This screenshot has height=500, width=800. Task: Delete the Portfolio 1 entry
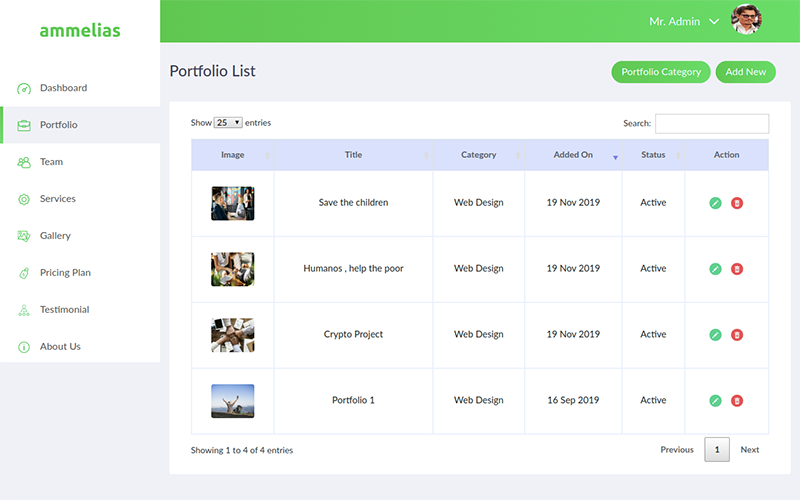coord(737,401)
